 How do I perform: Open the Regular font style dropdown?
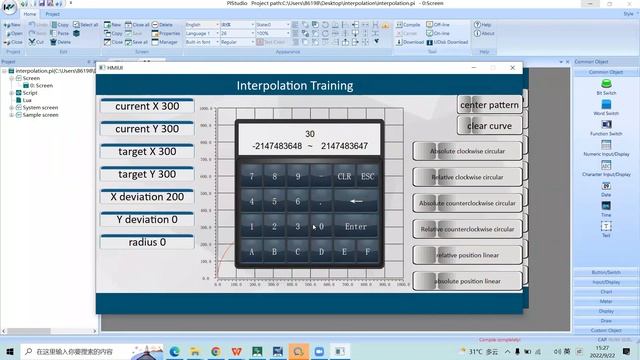click(x=237, y=42)
